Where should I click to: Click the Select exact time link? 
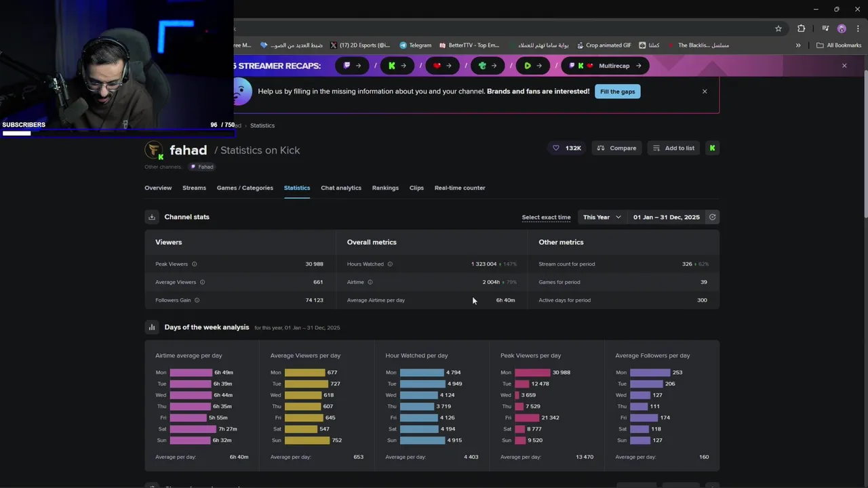pos(546,218)
